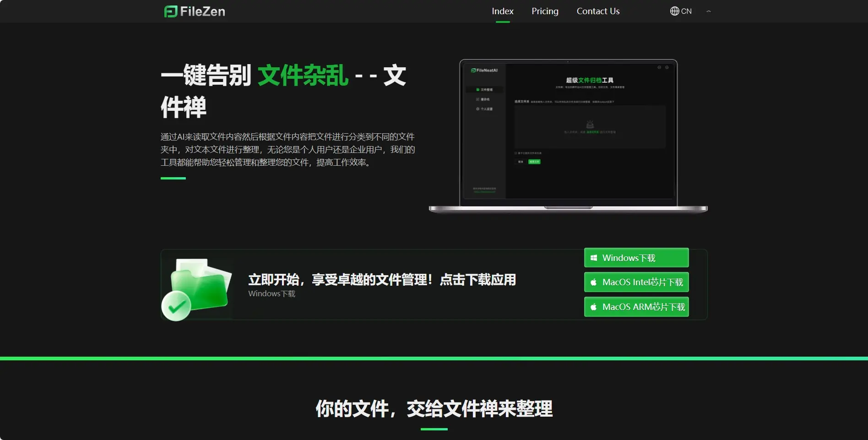Open the 个人设置 gear icon in the app preview

click(478, 109)
